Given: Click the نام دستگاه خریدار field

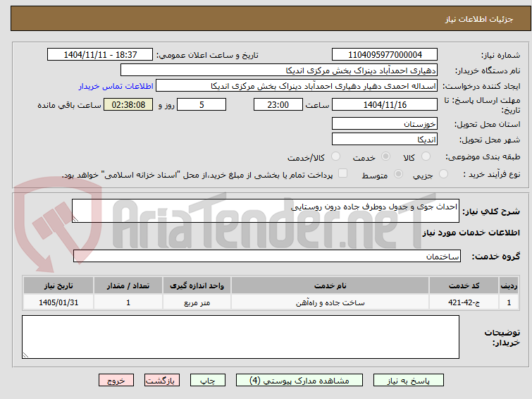Looking at the screenshot, I should [279, 70].
